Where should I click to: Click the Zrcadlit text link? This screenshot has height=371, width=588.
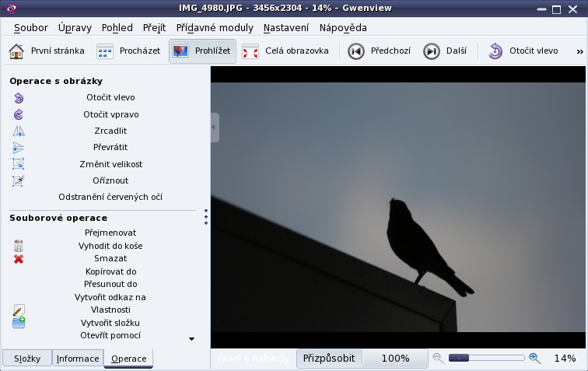tap(110, 131)
